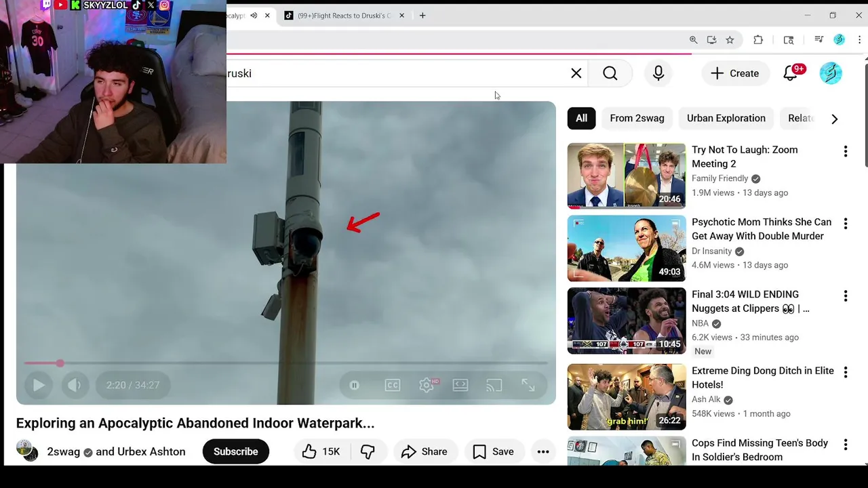The width and height of the screenshot is (868, 488).
Task: Open a new browser tab
Action: (x=422, y=16)
